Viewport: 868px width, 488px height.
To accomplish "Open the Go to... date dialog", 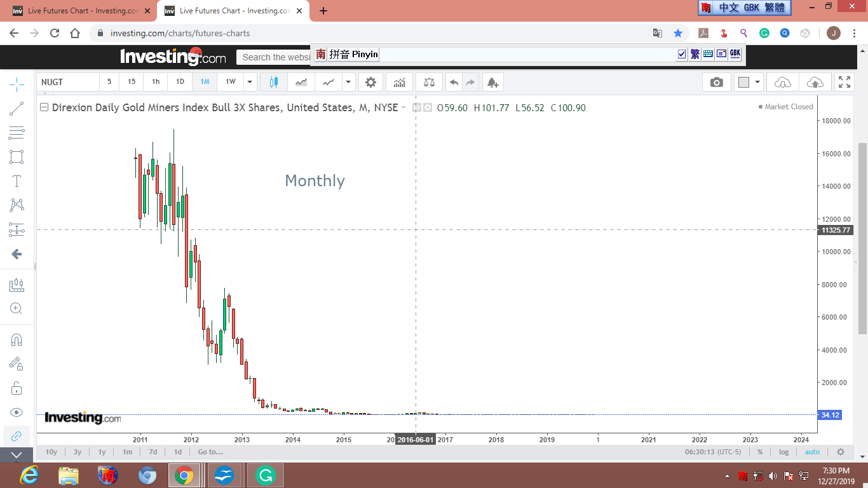I will click(210, 452).
